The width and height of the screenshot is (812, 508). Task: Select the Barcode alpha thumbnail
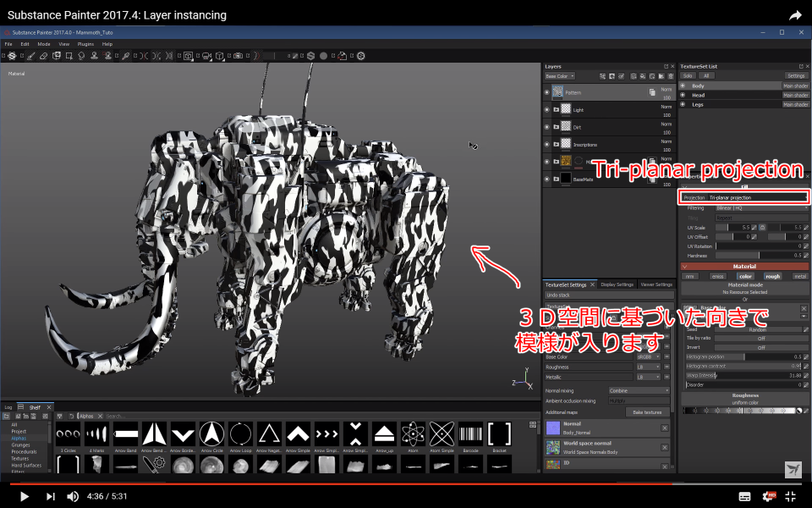470,433
